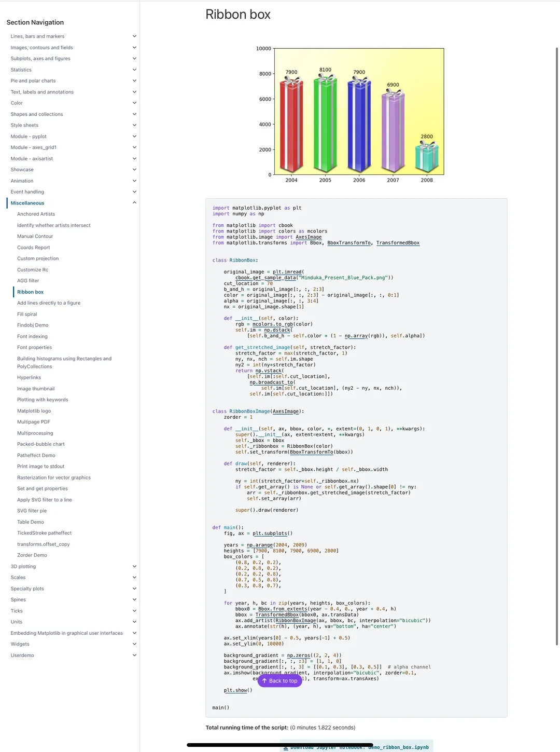
Task: Expand the Userdemo section chevron
Action: [x=134, y=655]
